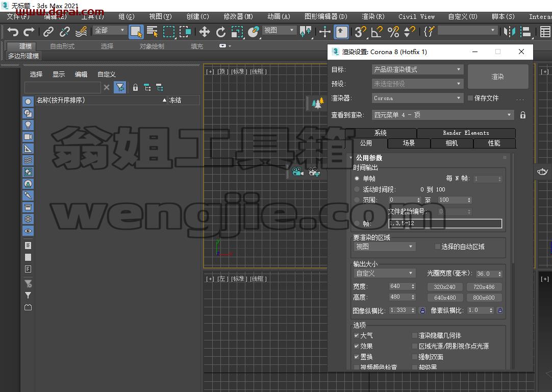Select the 活动时间段 radio button

click(x=357, y=189)
